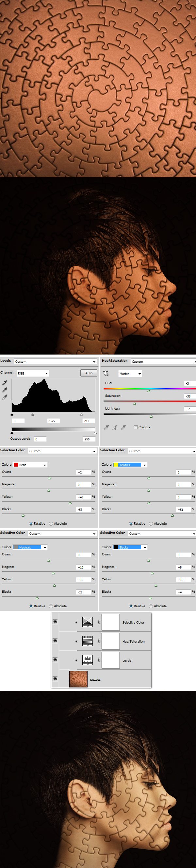Click the Hue/Saturation adjustment layer icon
The image size is (196, 868).
click(x=88, y=641)
